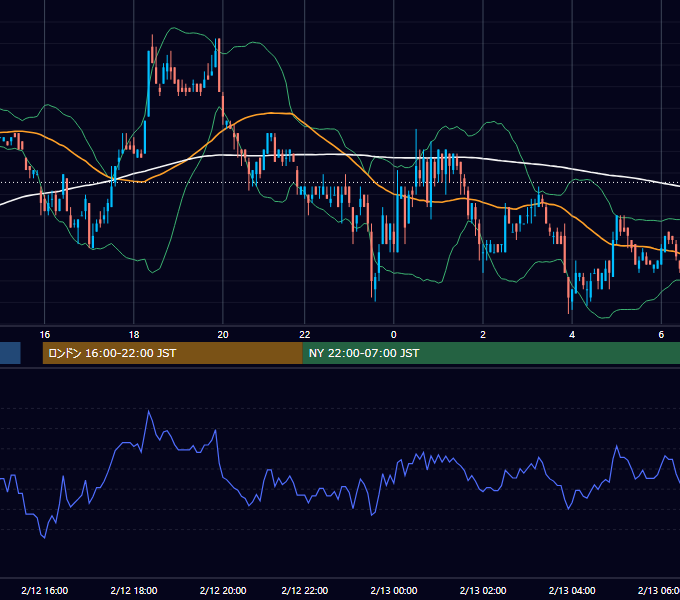Click the tallest candlestick wick just before hour 20
This screenshot has width=680, height=600.
pos(219,65)
